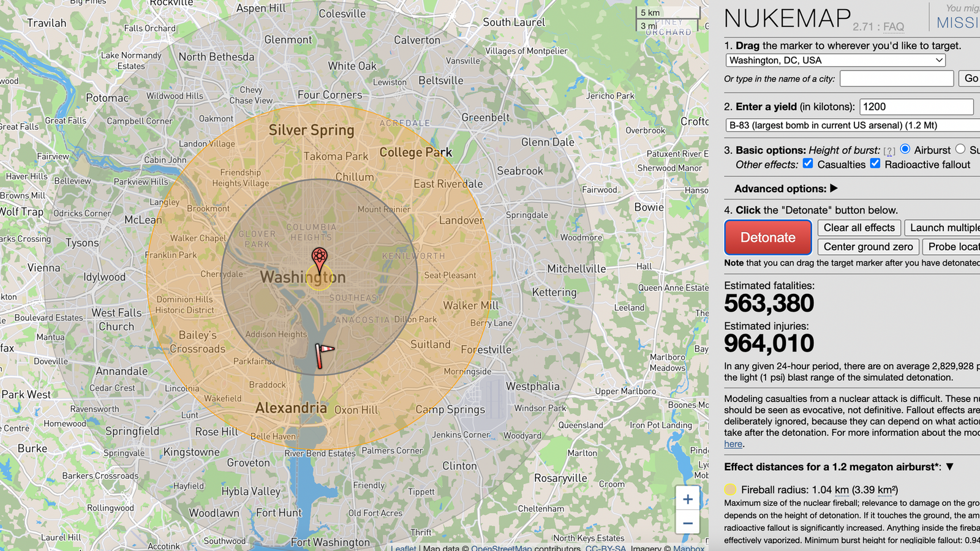
Task: Disable the Radioactive fallout checkbox
Action: pos(875,163)
